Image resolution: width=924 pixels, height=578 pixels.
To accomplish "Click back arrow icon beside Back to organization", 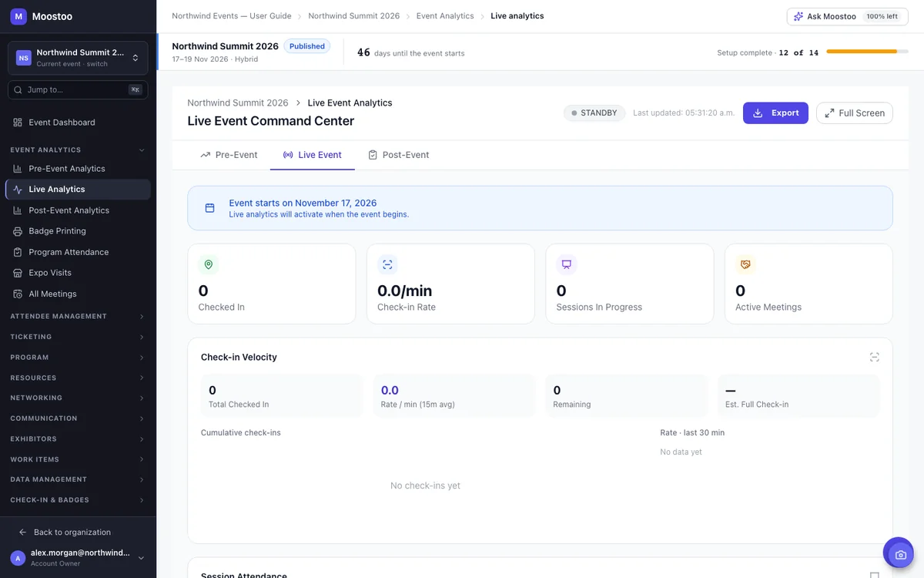I will click(22, 533).
